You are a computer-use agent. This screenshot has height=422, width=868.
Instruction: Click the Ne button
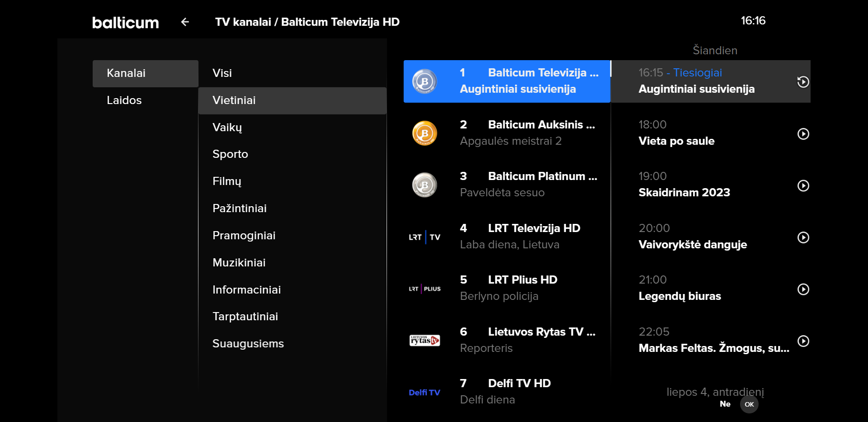pos(725,404)
